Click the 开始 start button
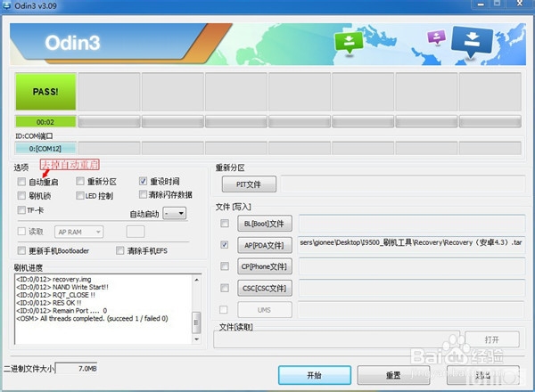 pos(314,375)
